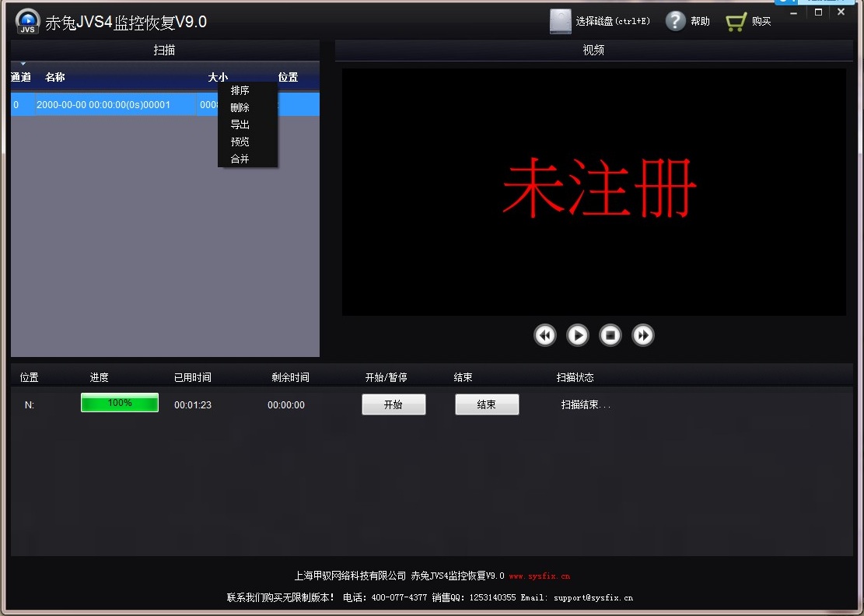This screenshot has height=616, width=864.
Task: Click the 上海甲驭网络科技有限公司 company name
Action: coord(350,576)
